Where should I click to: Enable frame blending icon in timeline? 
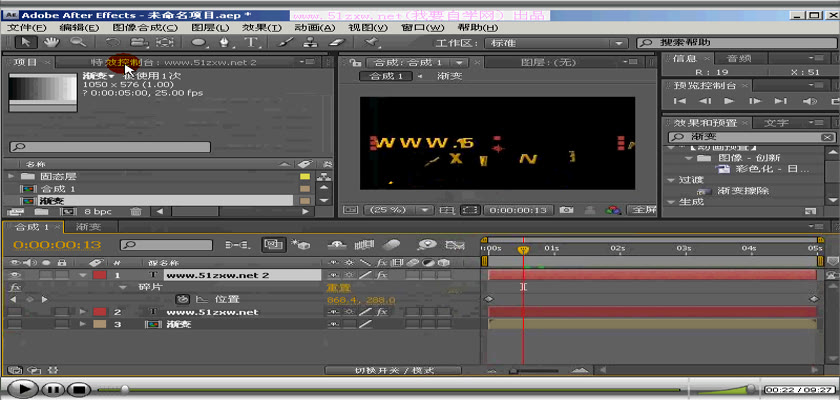tap(364, 245)
